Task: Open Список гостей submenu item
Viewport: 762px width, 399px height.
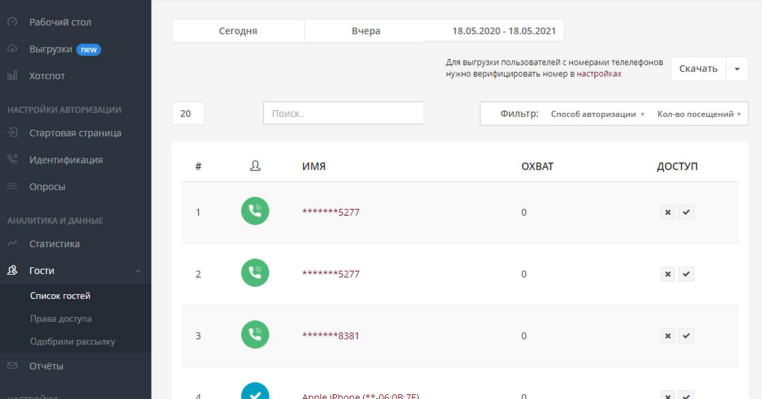Action: (x=60, y=295)
